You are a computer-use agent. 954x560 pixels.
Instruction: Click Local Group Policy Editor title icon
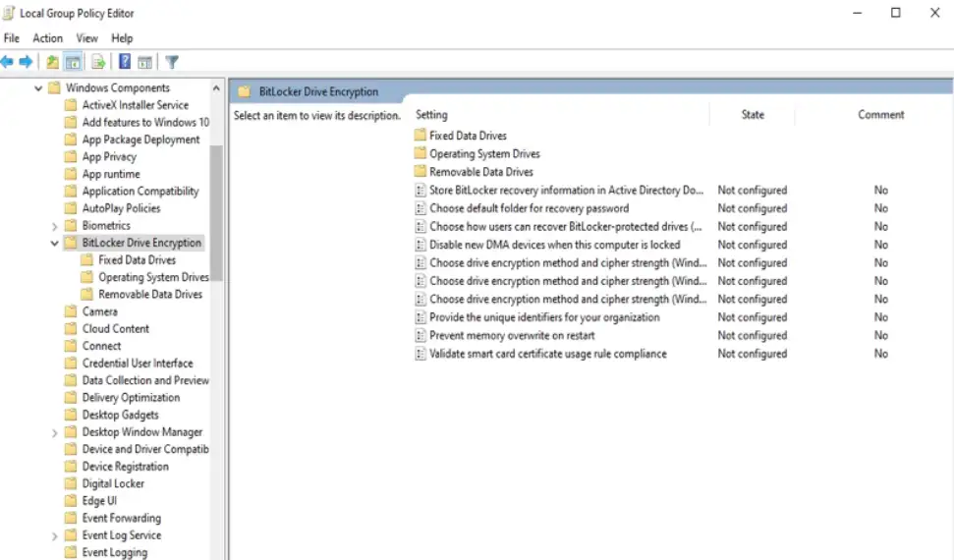click(x=9, y=13)
